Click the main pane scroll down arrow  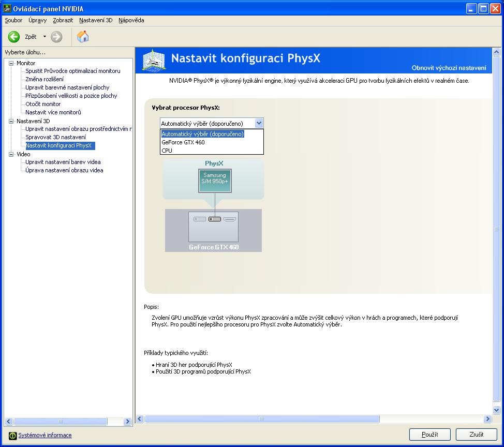496,410
